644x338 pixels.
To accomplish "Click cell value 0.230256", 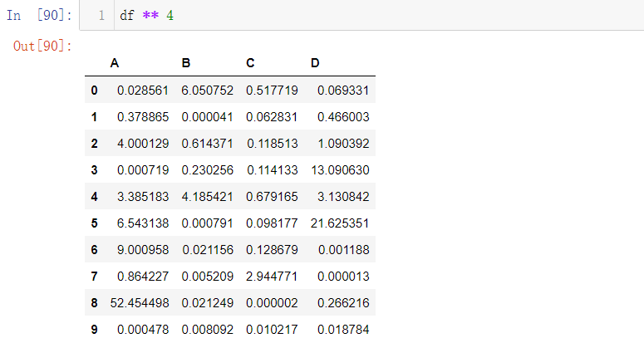I will click(x=208, y=170).
